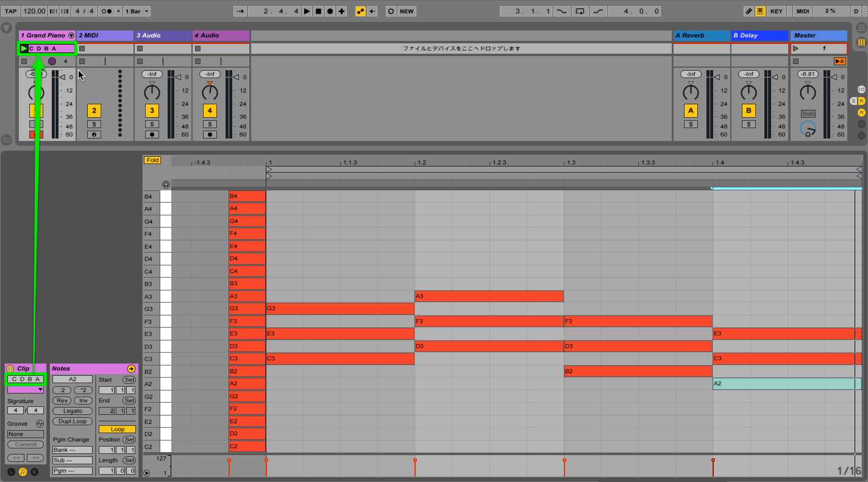Click the Groove hot-swap icon
868x482 pixels.
coord(40,423)
